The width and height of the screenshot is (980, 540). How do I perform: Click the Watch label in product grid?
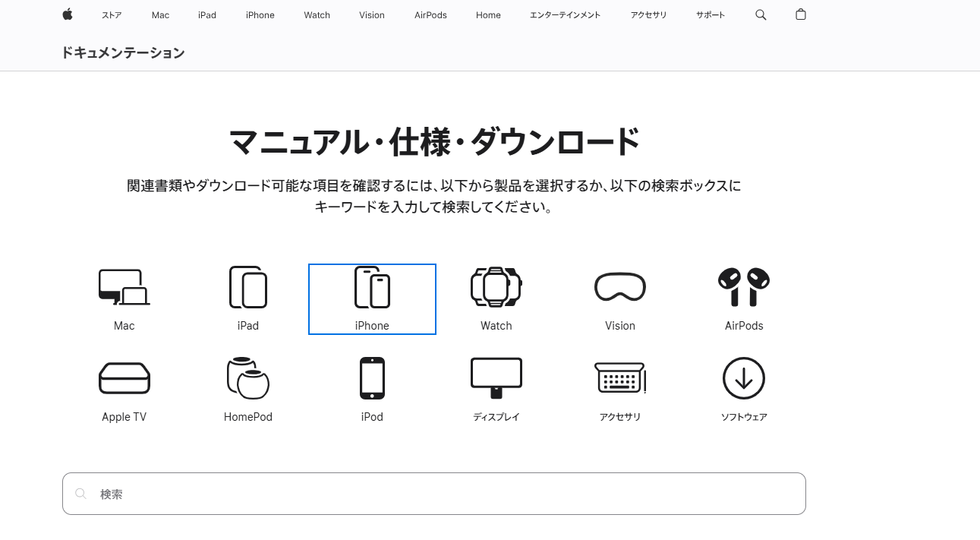(496, 326)
